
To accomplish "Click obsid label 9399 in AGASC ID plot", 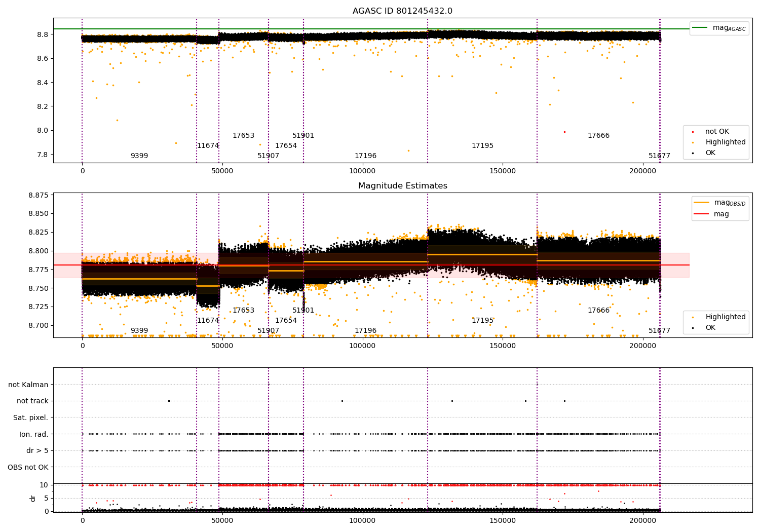I will click(x=139, y=156).
